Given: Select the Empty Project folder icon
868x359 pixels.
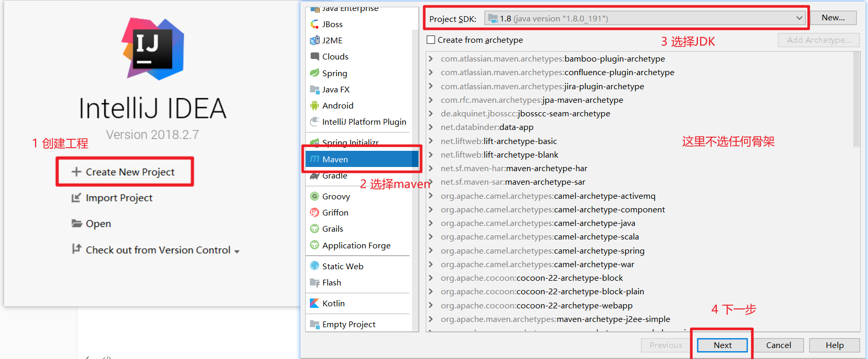Looking at the screenshot, I should [x=315, y=324].
